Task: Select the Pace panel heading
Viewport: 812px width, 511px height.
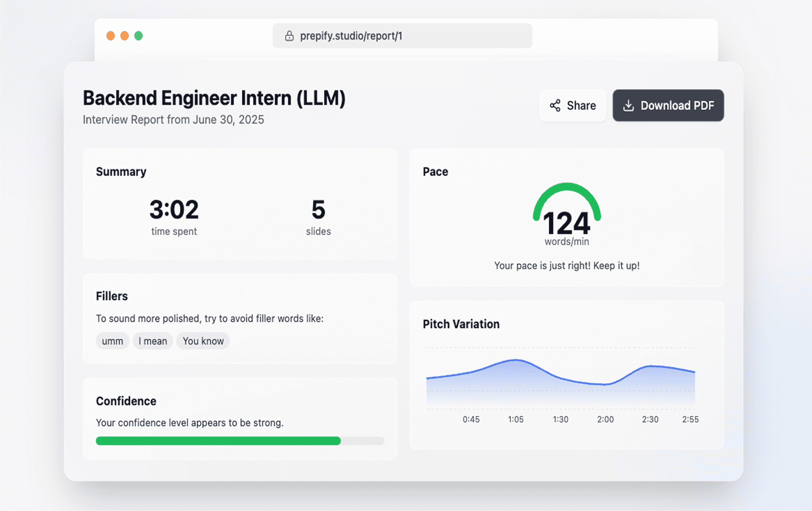Action: click(x=435, y=172)
